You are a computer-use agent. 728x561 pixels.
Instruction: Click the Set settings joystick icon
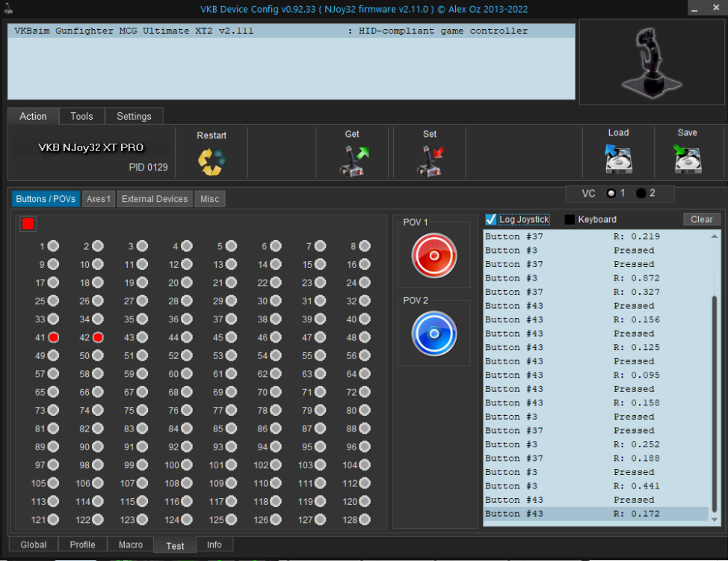[430, 161]
